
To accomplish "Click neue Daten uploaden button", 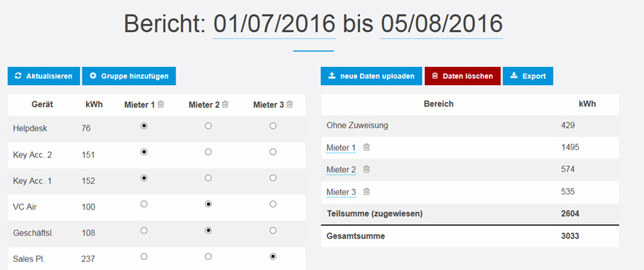I will [x=372, y=76].
